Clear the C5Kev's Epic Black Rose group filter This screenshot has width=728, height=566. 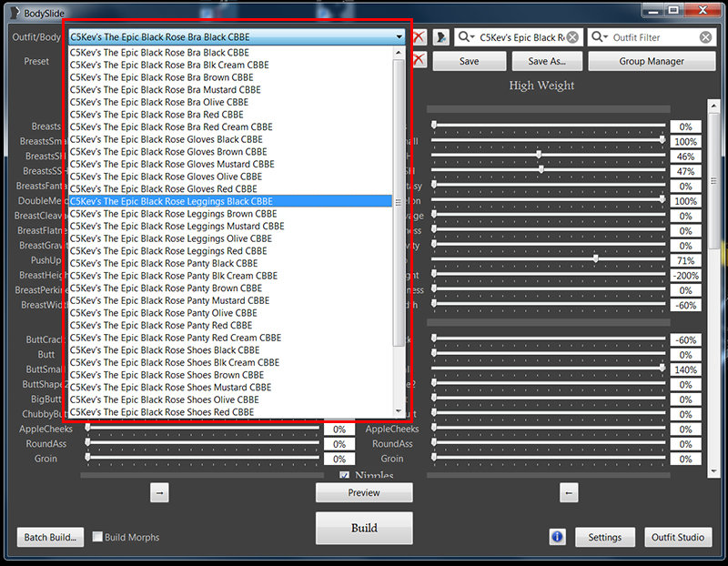572,37
